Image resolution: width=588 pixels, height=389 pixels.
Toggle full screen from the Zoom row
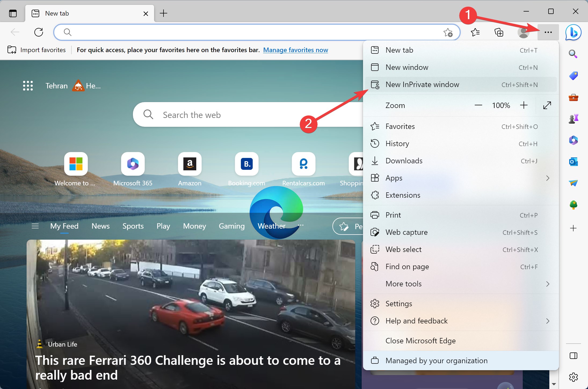pos(547,105)
